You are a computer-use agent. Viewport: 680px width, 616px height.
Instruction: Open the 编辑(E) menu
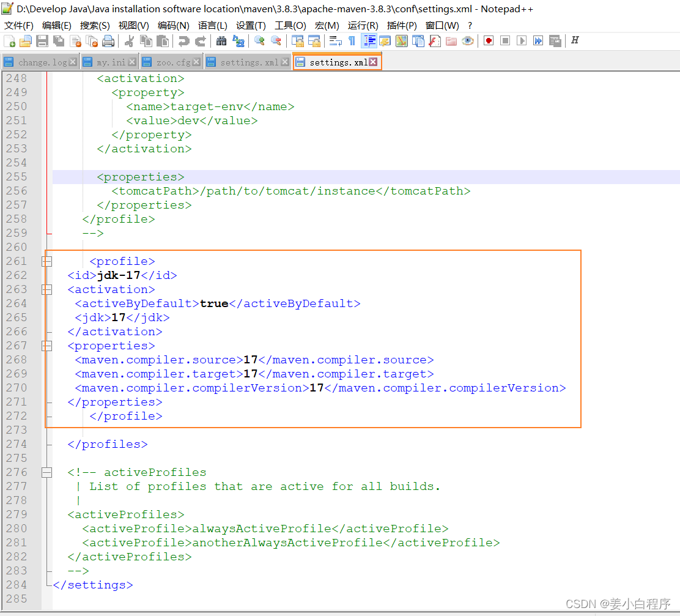(57, 26)
